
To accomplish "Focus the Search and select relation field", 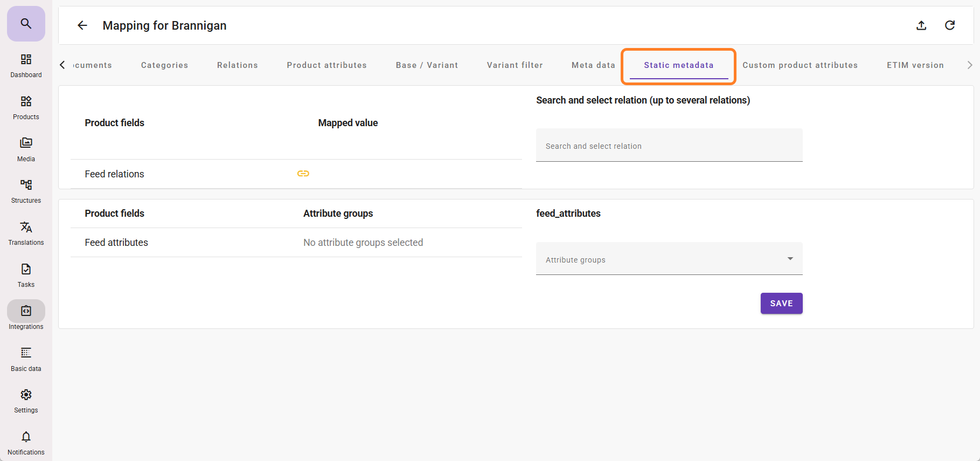I will (x=669, y=146).
